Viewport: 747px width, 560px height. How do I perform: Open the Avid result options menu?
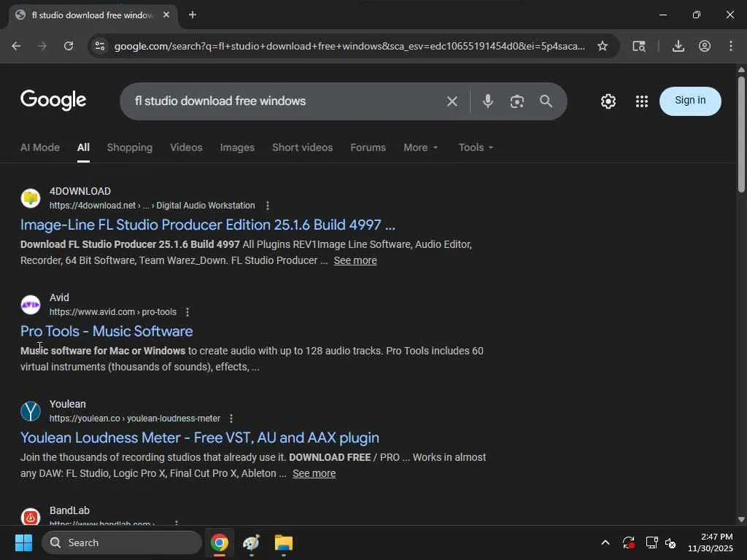click(187, 312)
